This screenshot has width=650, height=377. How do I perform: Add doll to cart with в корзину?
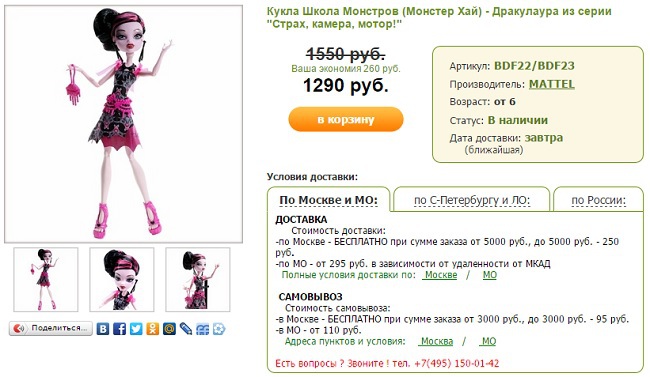[x=346, y=119]
